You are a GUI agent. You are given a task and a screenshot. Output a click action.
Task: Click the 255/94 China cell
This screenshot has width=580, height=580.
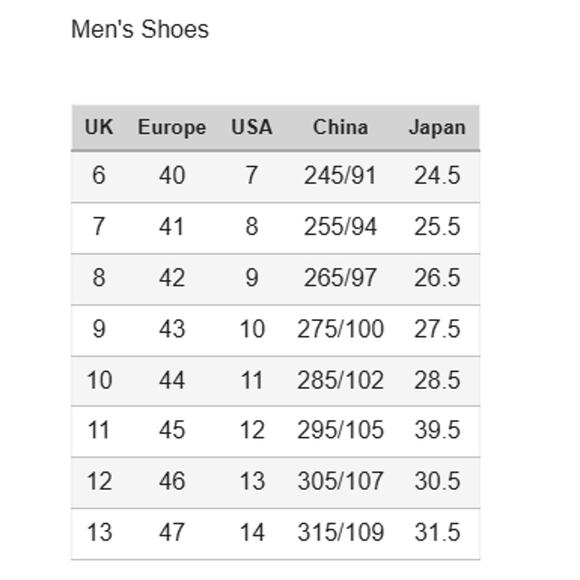coord(340,226)
